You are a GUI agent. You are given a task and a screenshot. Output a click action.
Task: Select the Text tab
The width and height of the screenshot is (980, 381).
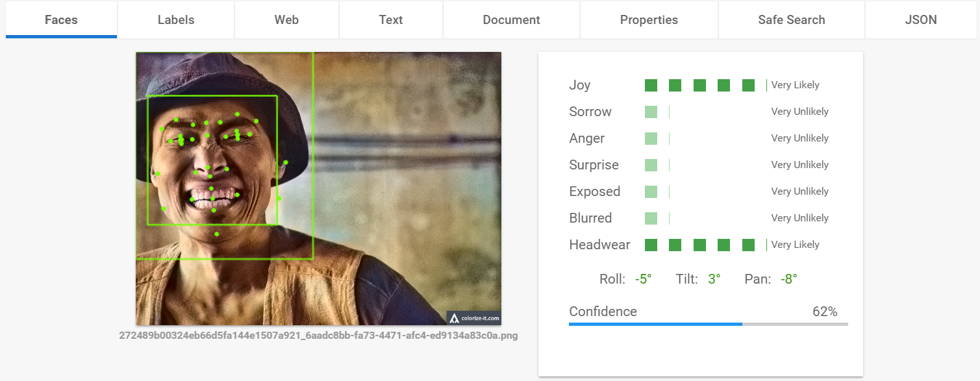pos(391,19)
